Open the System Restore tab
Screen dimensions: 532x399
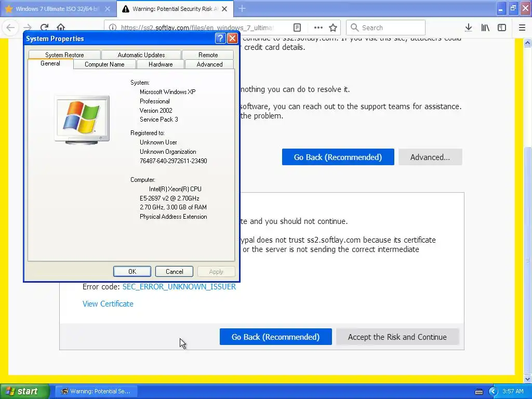click(64, 55)
